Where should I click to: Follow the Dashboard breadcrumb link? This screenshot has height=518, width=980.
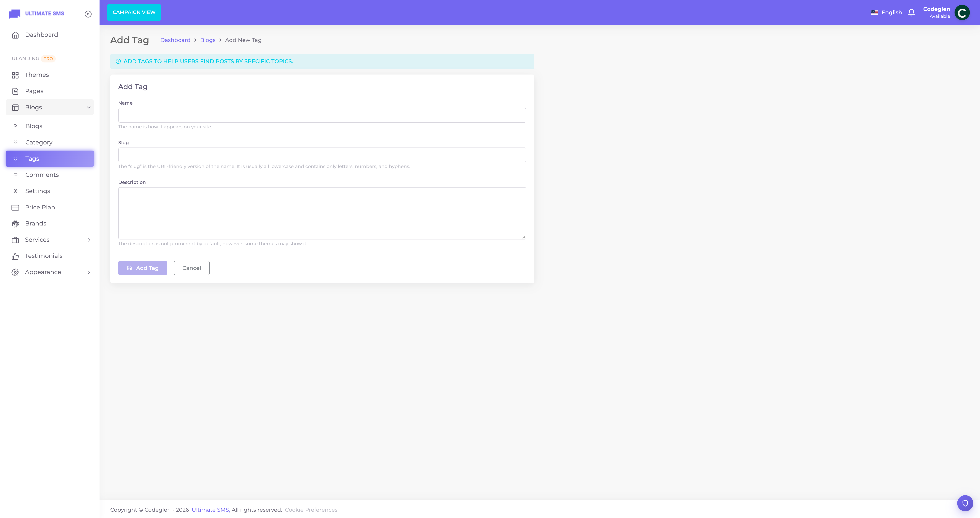175,40
